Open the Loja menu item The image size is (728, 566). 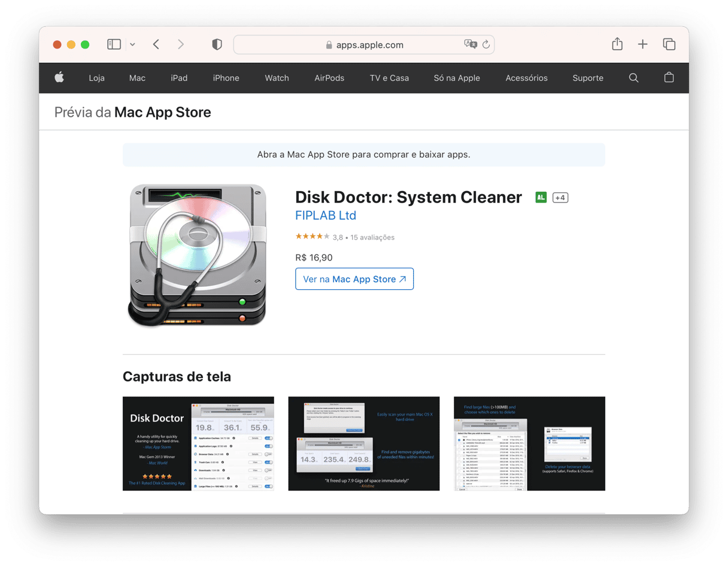click(x=96, y=78)
